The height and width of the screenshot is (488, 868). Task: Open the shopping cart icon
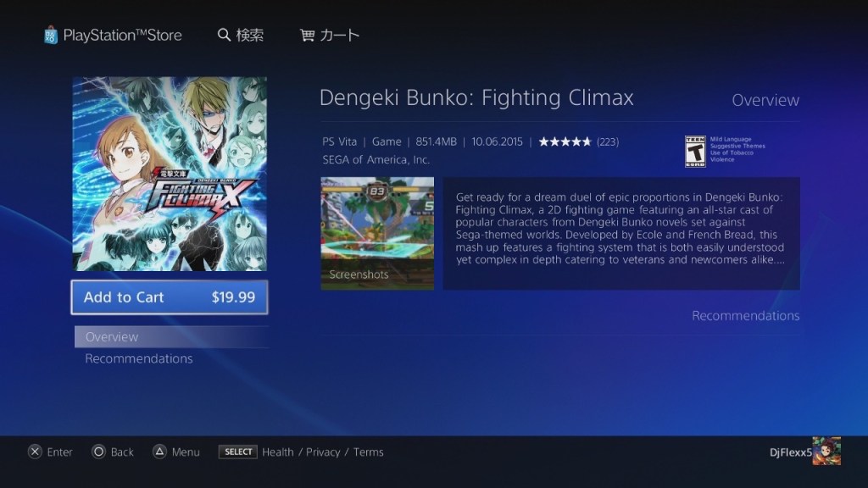pyautogui.click(x=307, y=36)
